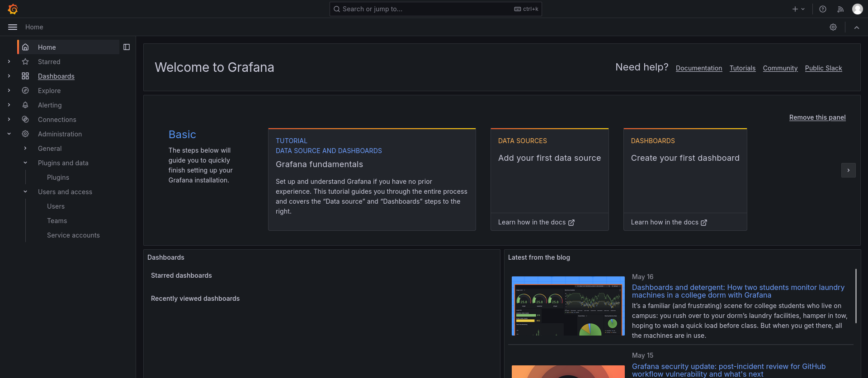Image resolution: width=868 pixels, height=378 pixels.
Task: Toggle the hamburger navigation menu
Action: tap(13, 27)
